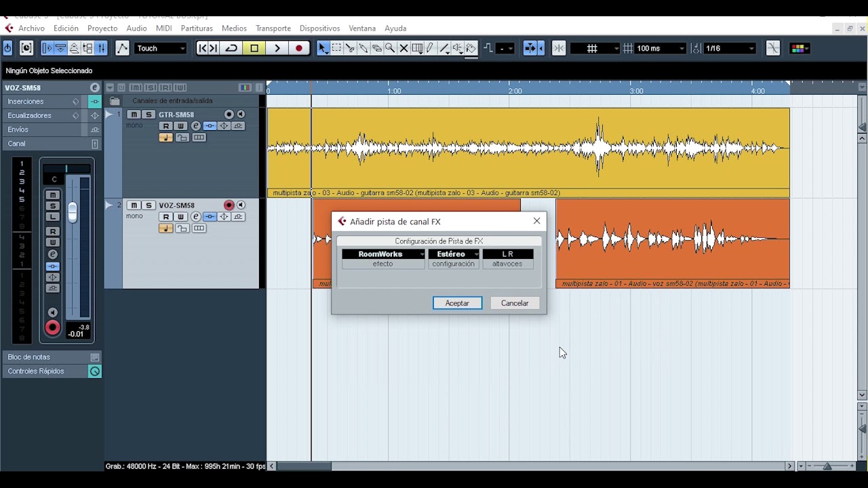Image resolution: width=868 pixels, height=488 pixels.
Task: Open the Proyecto menu
Action: coord(102,28)
